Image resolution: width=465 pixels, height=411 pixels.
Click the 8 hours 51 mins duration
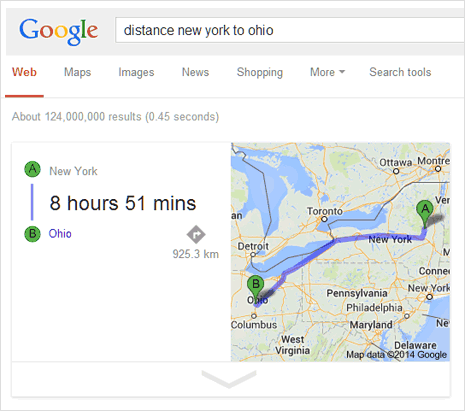pos(123,203)
